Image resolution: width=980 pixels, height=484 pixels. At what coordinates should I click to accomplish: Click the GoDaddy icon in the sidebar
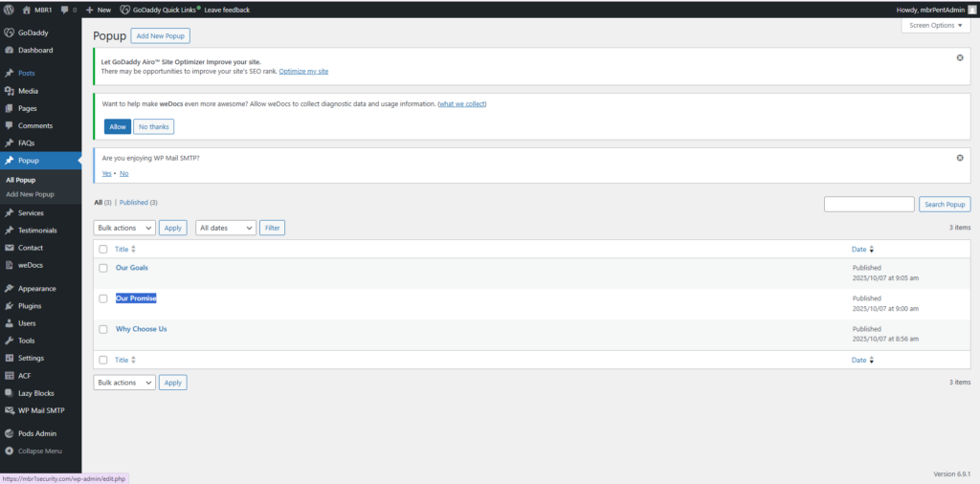pos(10,33)
